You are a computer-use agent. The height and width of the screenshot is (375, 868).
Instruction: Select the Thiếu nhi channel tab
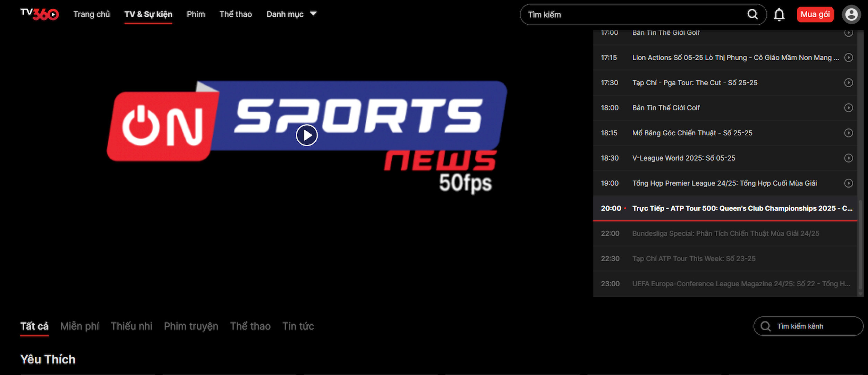pos(131,326)
